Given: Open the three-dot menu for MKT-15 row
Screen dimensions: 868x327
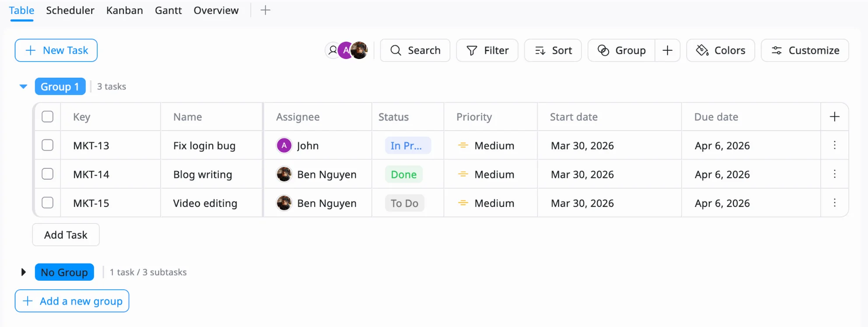Looking at the screenshot, I should [834, 203].
